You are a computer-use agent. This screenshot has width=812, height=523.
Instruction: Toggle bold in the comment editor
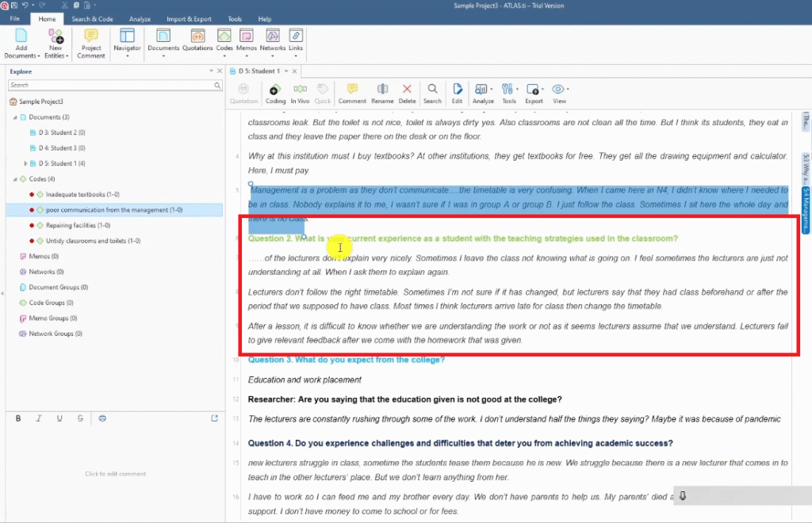coord(18,418)
